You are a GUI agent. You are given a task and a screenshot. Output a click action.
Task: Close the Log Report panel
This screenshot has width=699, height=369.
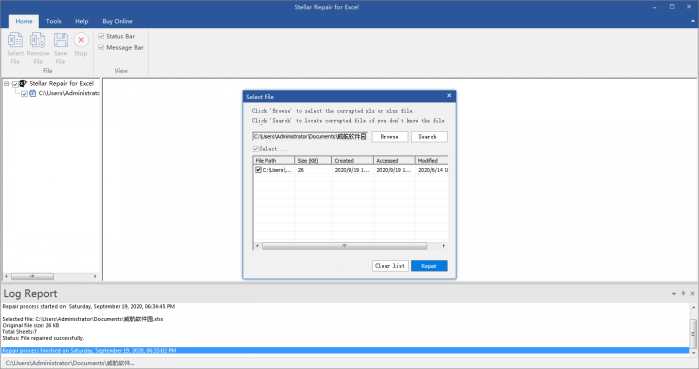coord(692,293)
